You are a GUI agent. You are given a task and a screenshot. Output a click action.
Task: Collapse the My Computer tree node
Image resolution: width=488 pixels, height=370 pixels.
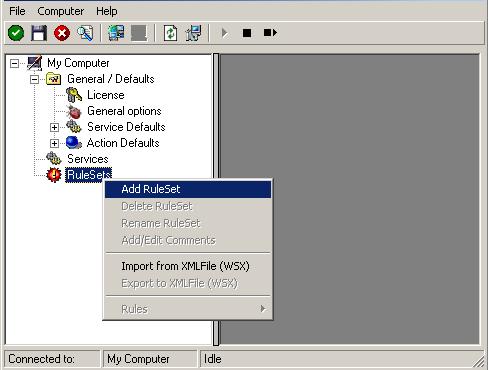(14, 63)
